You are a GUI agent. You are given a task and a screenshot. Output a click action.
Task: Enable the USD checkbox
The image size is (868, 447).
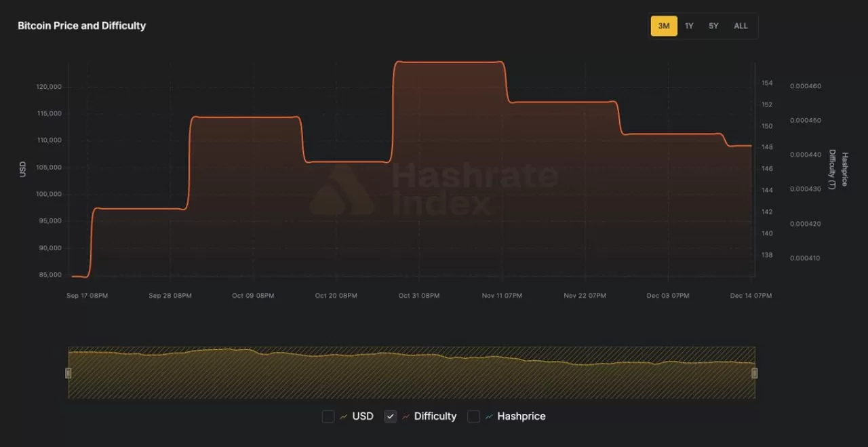pyautogui.click(x=328, y=416)
